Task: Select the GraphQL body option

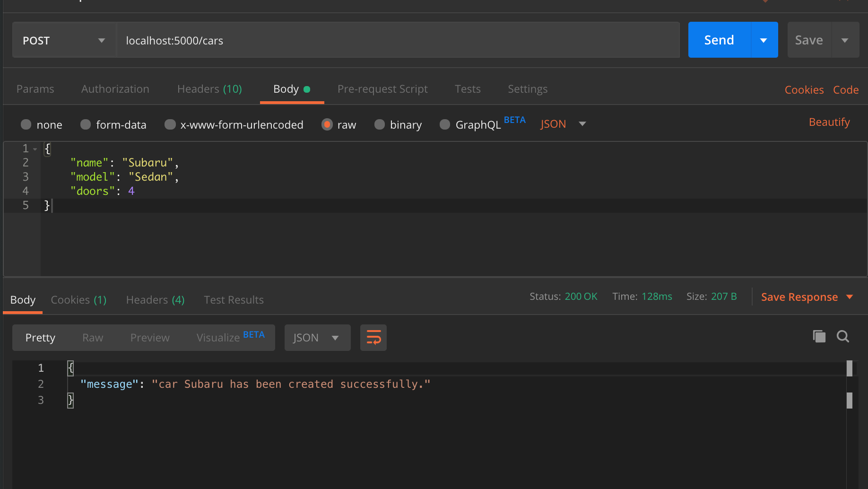Action: 445,124
